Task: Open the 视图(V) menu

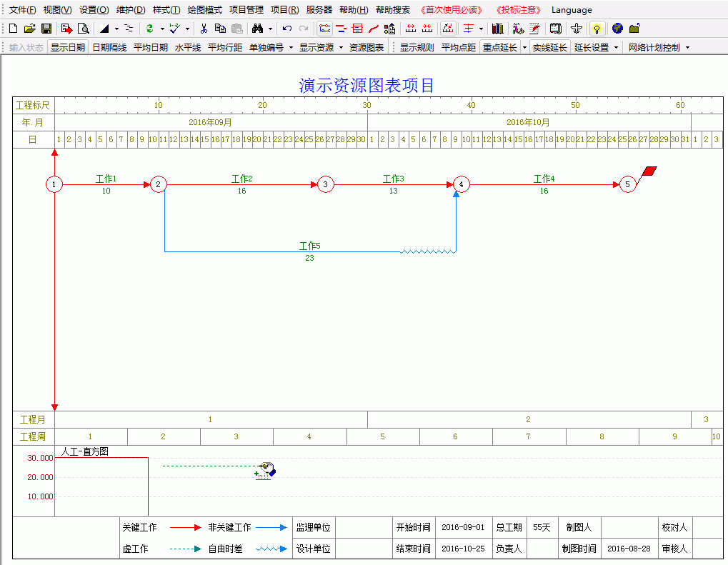Action: click(x=58, y=10)
